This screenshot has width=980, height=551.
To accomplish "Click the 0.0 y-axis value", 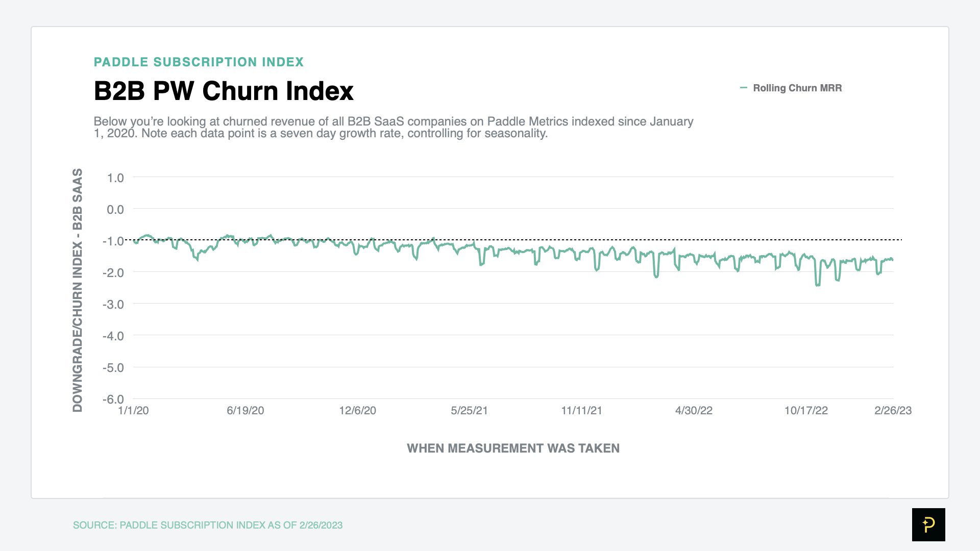I will tap(115, 210).
